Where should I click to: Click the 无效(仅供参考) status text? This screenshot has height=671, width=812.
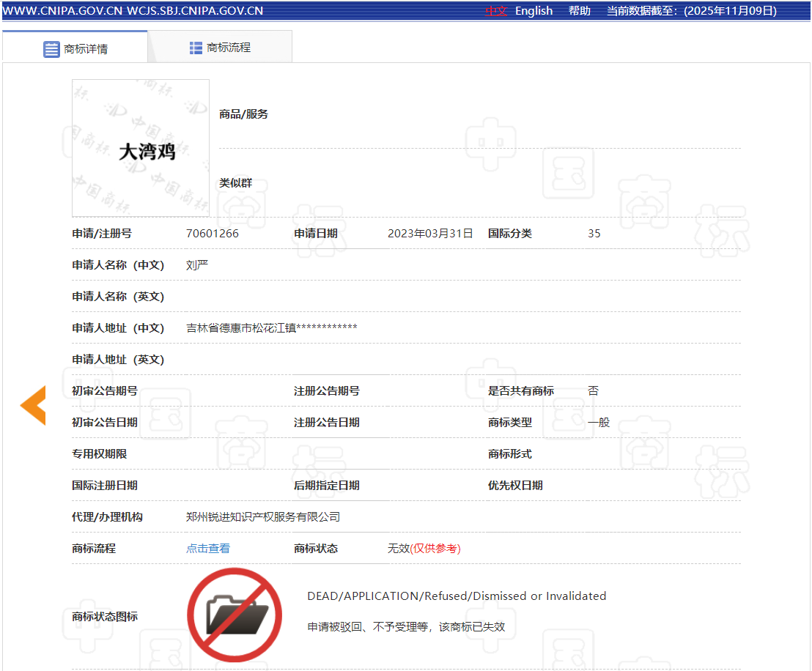coord(424,548)
